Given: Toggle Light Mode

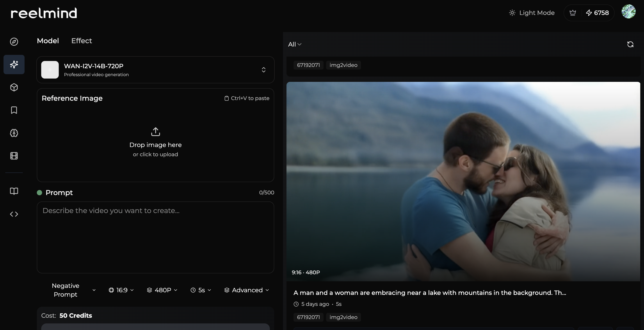Looking at the screenshot, I should pyautogui.click(x=532, y=13).
